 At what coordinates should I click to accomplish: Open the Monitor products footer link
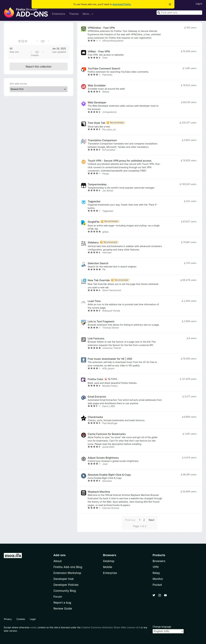(158, 579)
